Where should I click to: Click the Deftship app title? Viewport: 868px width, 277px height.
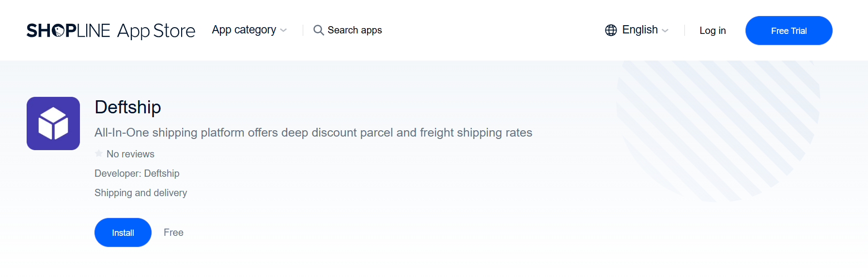click(128, 107)
